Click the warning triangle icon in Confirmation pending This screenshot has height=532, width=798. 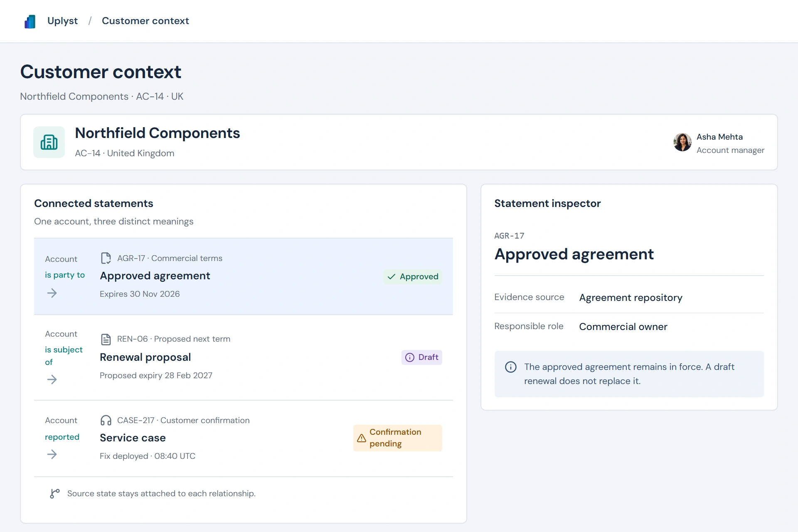pyautogui.click(x=362, y=438)
